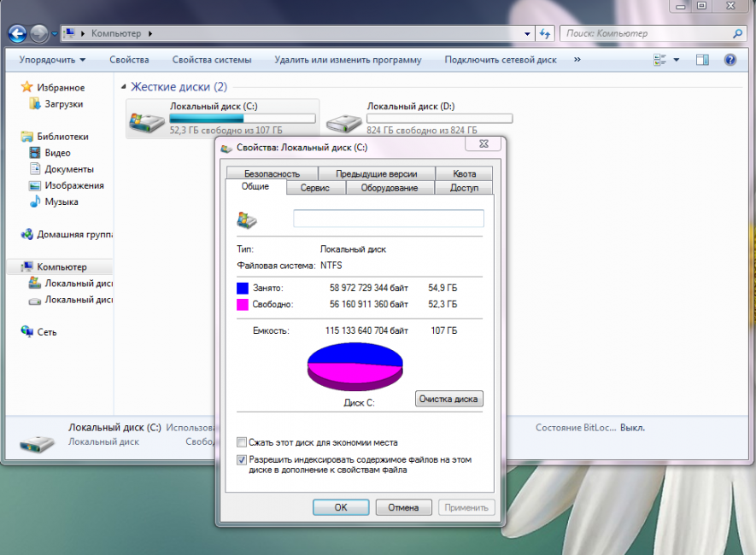Click Свойства системы in toolbar

(x=212, y=60)
